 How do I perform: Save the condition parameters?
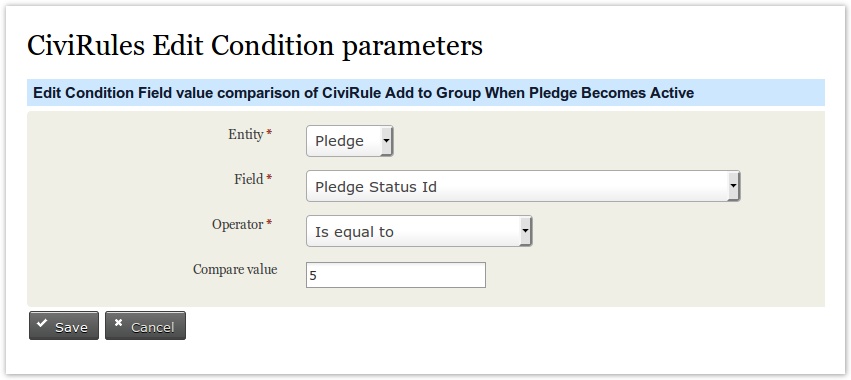pos(64,326)
